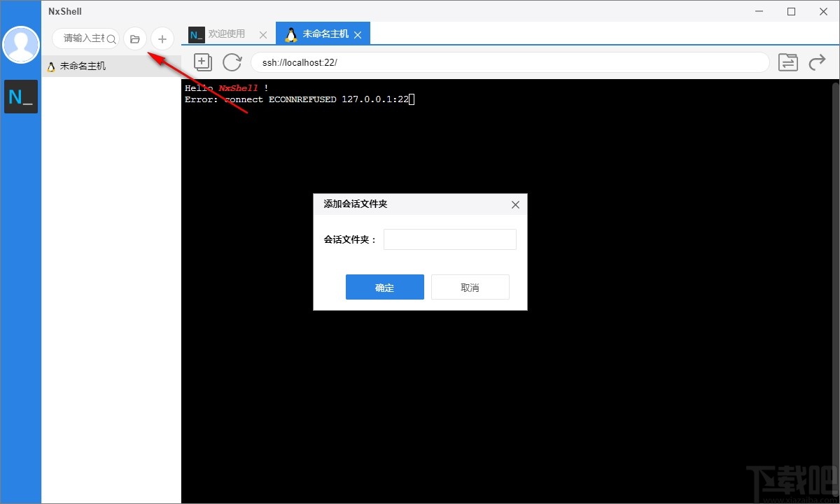The image size is (840, 504).
Task: Open the SFTP file transfer icon
Action: pyautogui.click(x=787, y=62)
